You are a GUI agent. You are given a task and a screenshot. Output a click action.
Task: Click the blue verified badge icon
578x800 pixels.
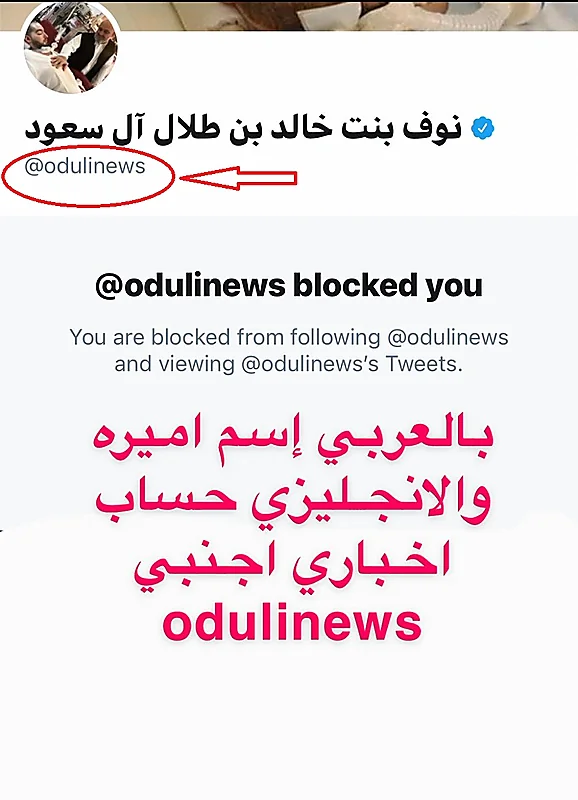tap(483, 128)
